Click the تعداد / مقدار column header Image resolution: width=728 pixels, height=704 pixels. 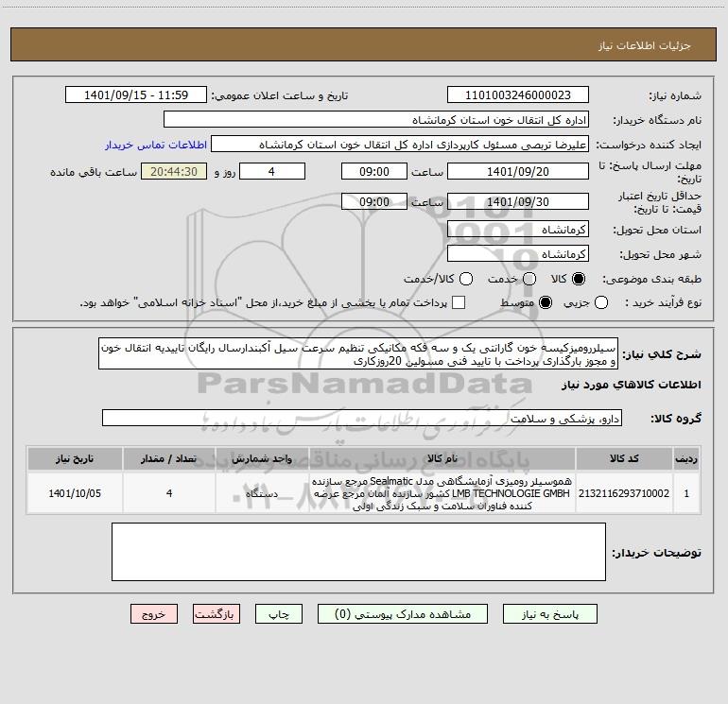point(169,459)
